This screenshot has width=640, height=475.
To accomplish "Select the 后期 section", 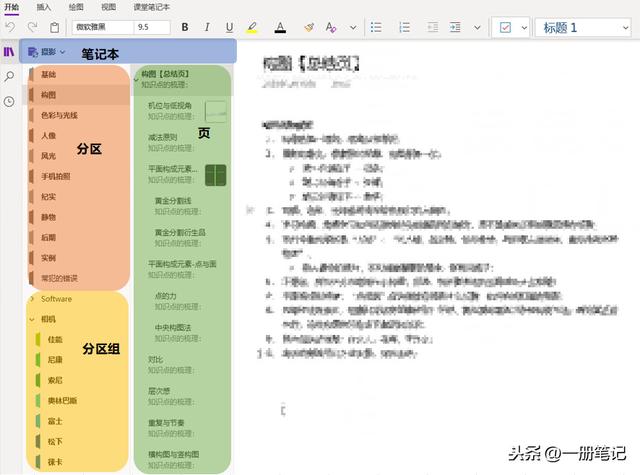I will (79, 238).
